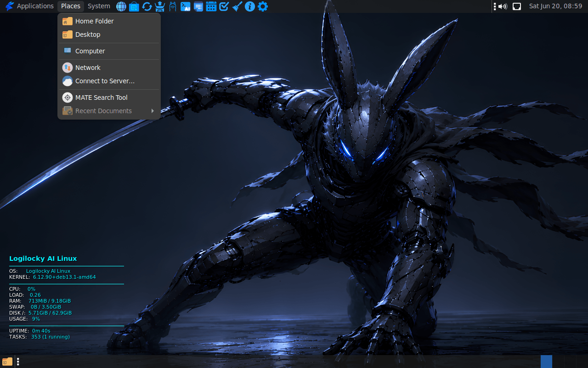Open Computer from the Places menu
588x368 pixels.
point(109,51)
